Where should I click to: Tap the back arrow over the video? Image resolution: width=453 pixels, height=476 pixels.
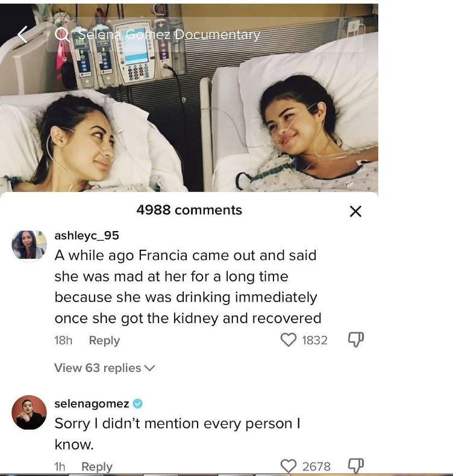pyautogui.click(x=22, y=35)
